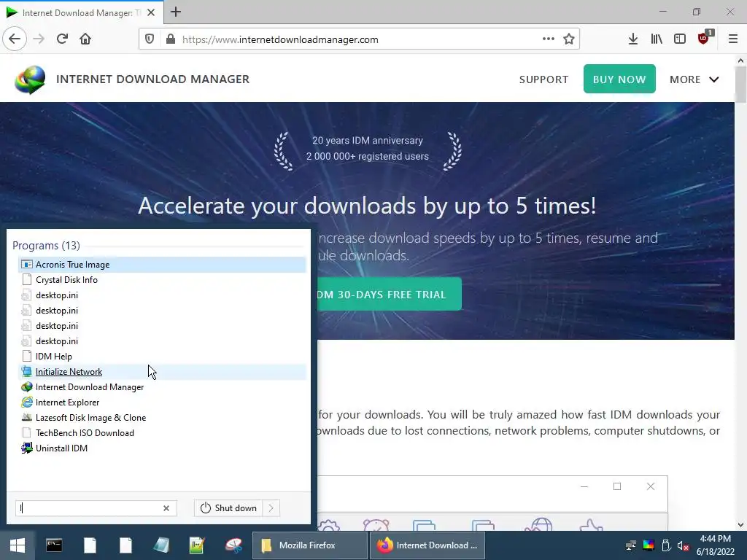The width and height of the screenshot is (747, 560).
Task: Launch Internet Download Manager from start menu
Action: click(162, 386)
